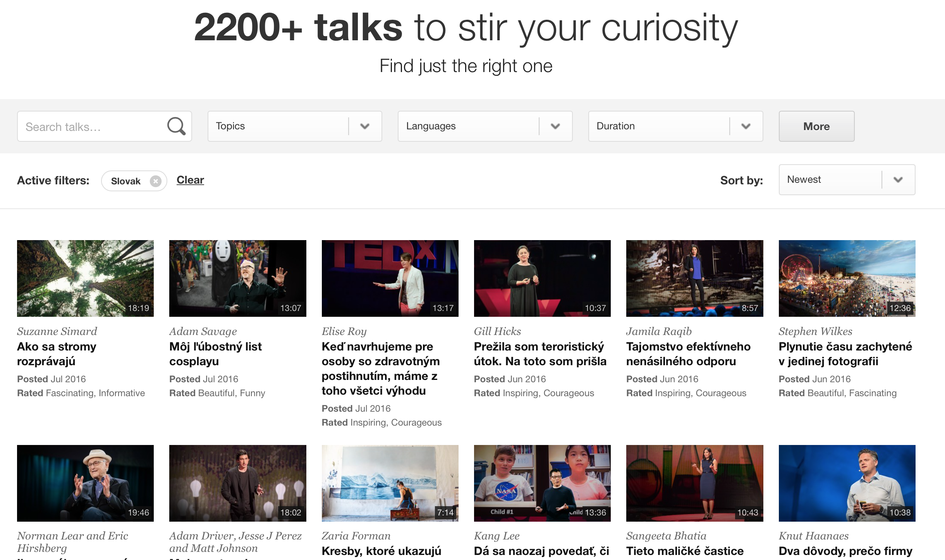Open the Duration dropdown arrow
Screen dimensions: 945x560
tap(746, 126)
